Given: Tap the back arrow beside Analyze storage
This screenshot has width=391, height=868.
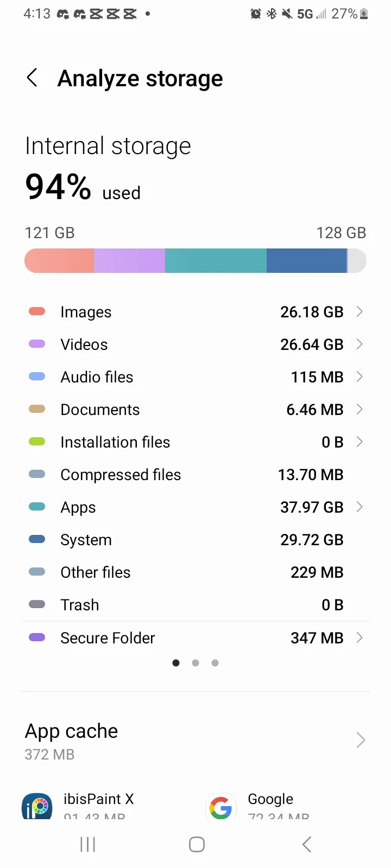Looking at the screenshot, I should [x=33, y=78].
